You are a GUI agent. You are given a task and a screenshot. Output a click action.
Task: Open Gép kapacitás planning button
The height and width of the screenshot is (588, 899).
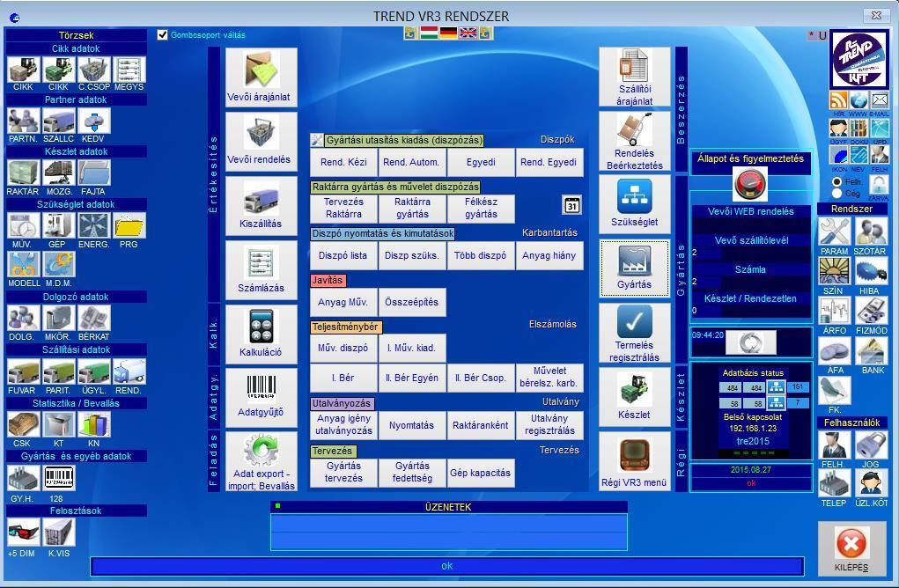(x=481, y=473)
